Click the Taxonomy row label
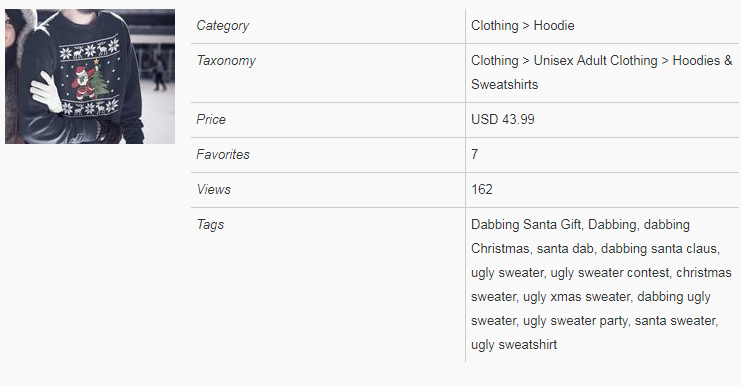Screen dimensions: 741x386 [226, 60]
